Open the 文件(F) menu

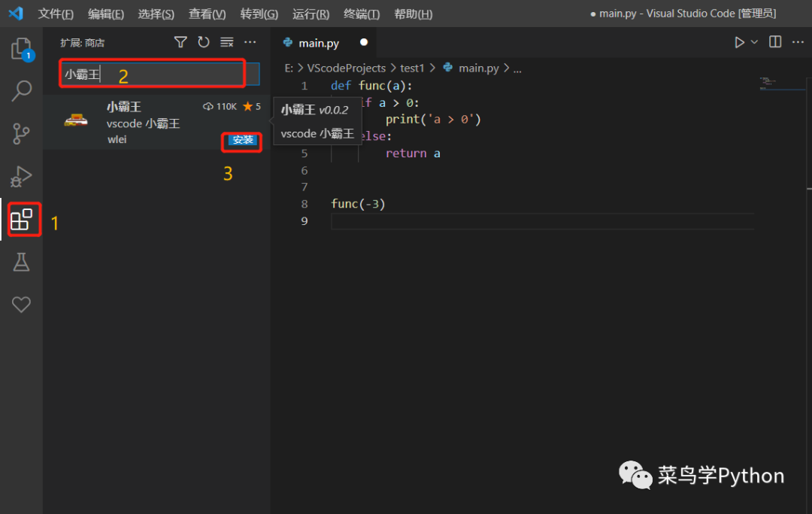pos(56,14)
